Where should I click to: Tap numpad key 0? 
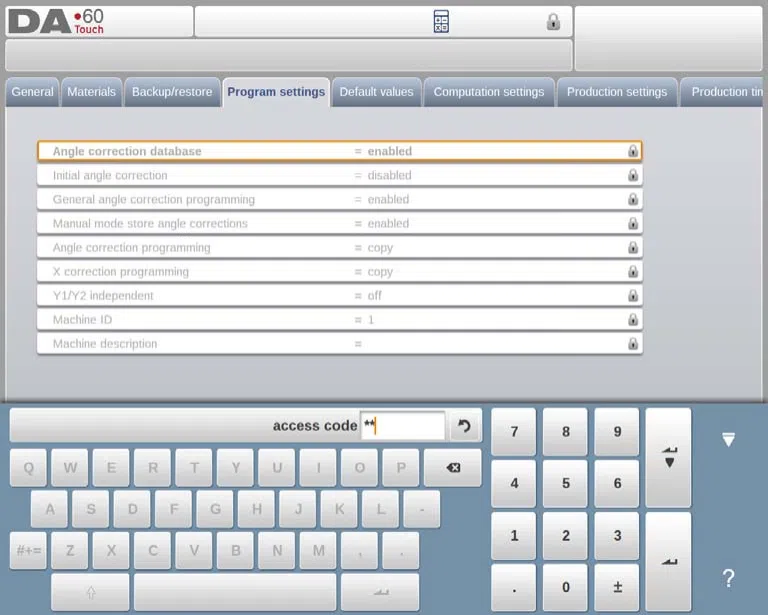[x=565, y=587]
